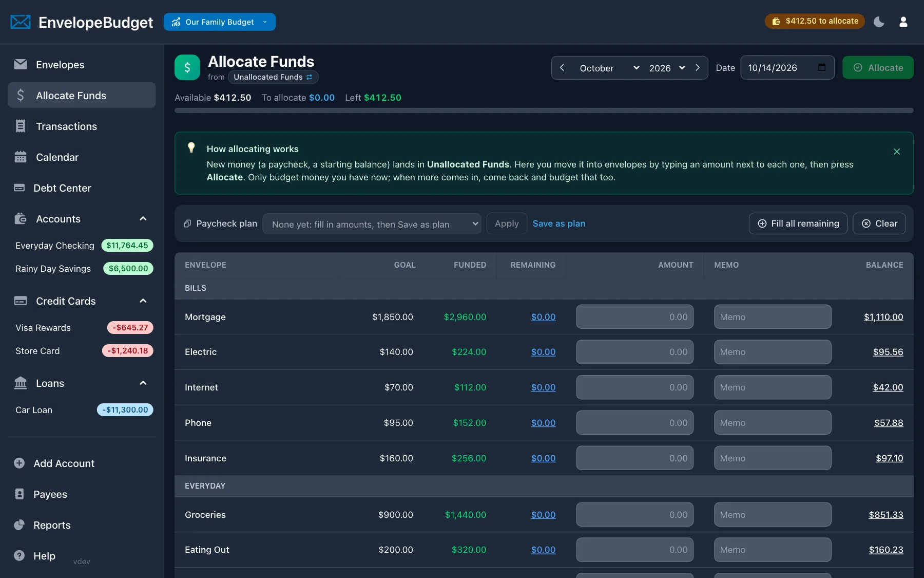Screen dimensions: 924x578
Task: Click Save as plan link
Action: (559, 223)
